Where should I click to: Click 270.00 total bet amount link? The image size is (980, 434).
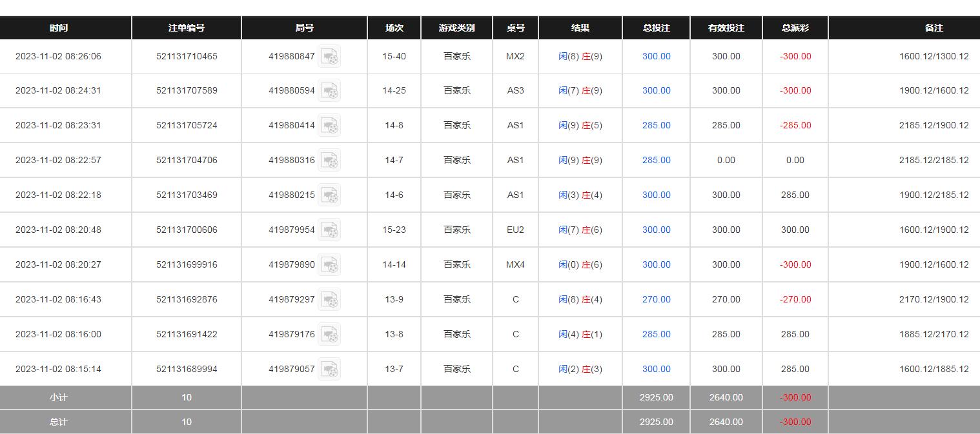pyautogui.click(x=656, y=300)
